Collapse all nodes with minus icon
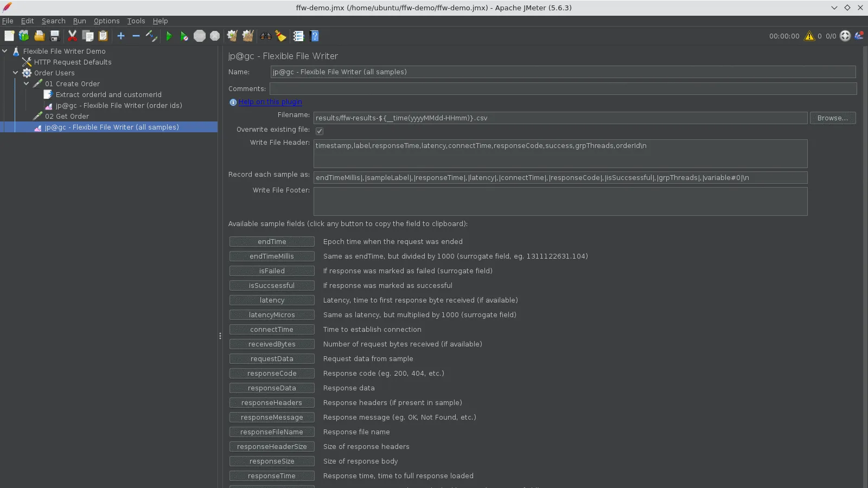This screenshot has height=488, width=868. tap(136, 36)
